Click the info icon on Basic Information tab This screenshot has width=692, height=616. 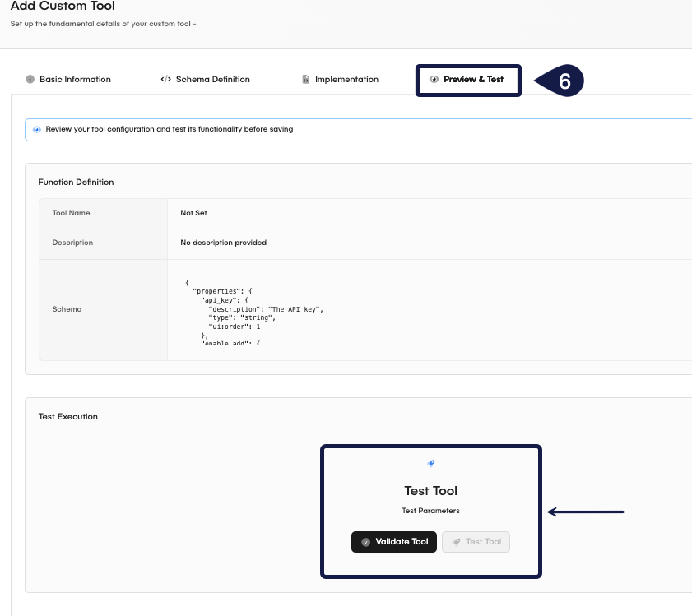click(x=30, y=79)
